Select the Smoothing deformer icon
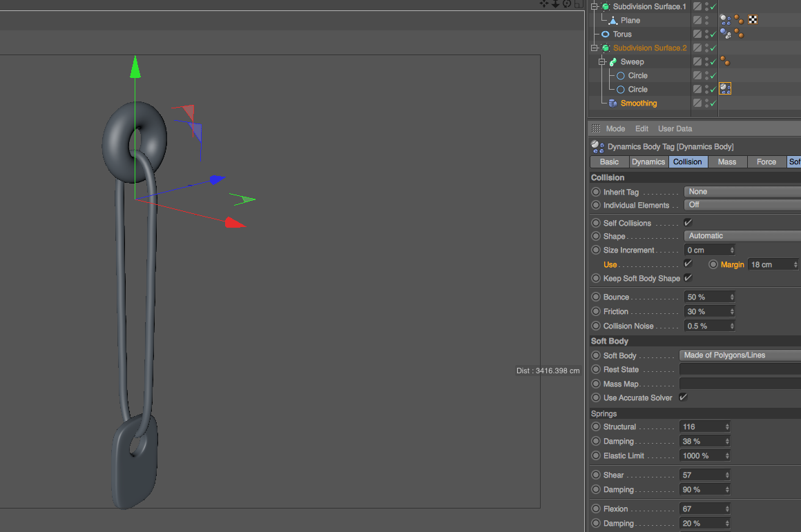The width and height of the screenshot is (801, 532). [x=611, y=103]
